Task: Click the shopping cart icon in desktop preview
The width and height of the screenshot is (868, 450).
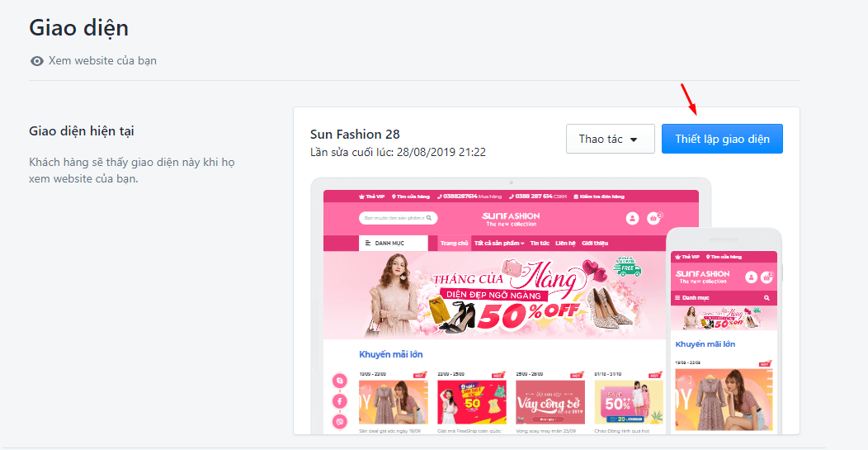Action: pos(653,218)
